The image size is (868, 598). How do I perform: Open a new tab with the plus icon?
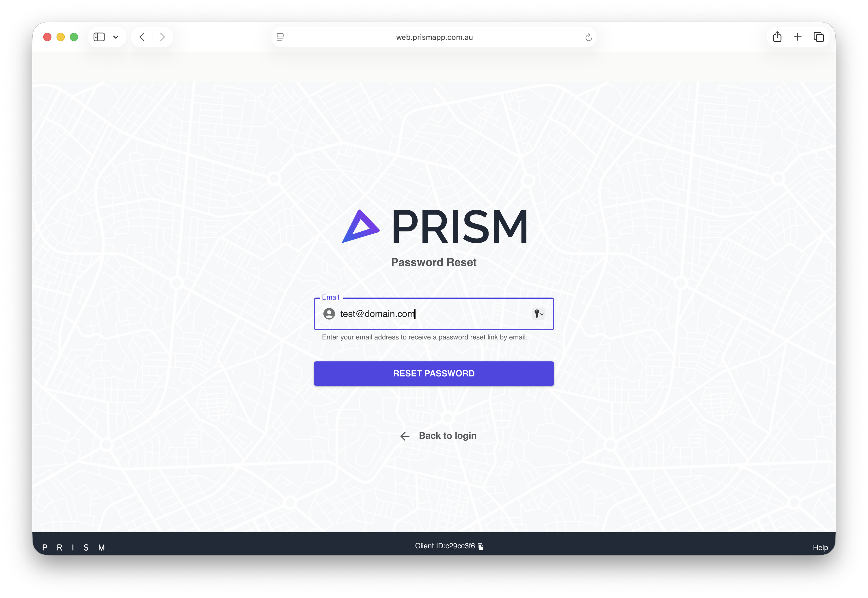[x=798, y=37]
